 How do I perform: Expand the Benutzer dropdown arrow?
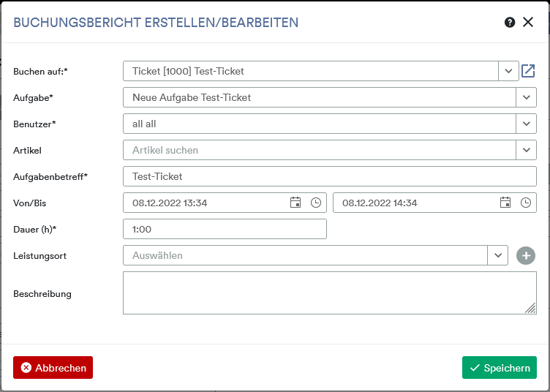point(526,124)
